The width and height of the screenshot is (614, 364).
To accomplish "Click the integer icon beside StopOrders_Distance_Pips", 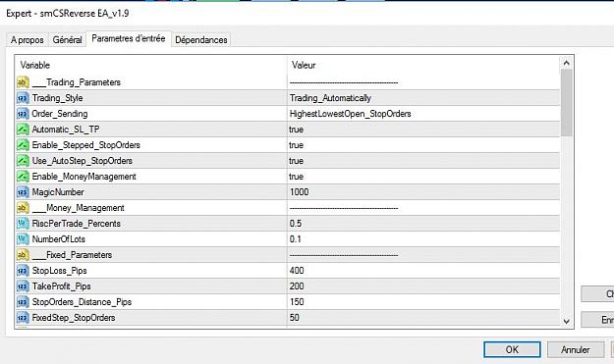I will (23, 302).
